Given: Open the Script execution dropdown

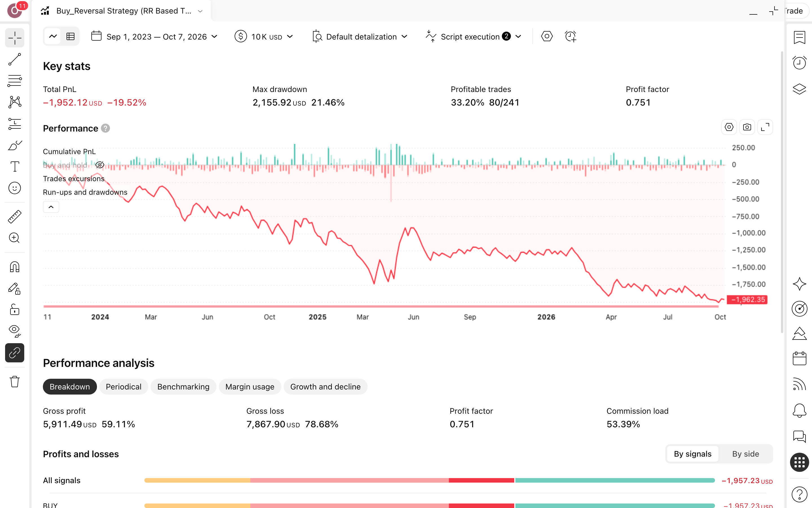Looking at the screenshot, I should pyautogui.click(x=473, y=37).
